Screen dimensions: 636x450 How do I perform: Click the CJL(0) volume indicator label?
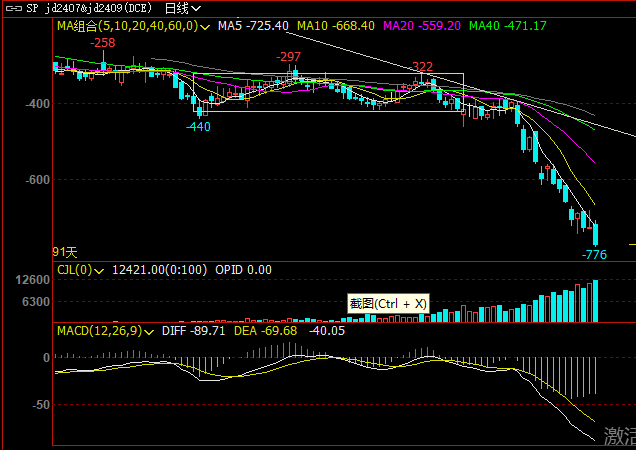(x=74, y=269)
